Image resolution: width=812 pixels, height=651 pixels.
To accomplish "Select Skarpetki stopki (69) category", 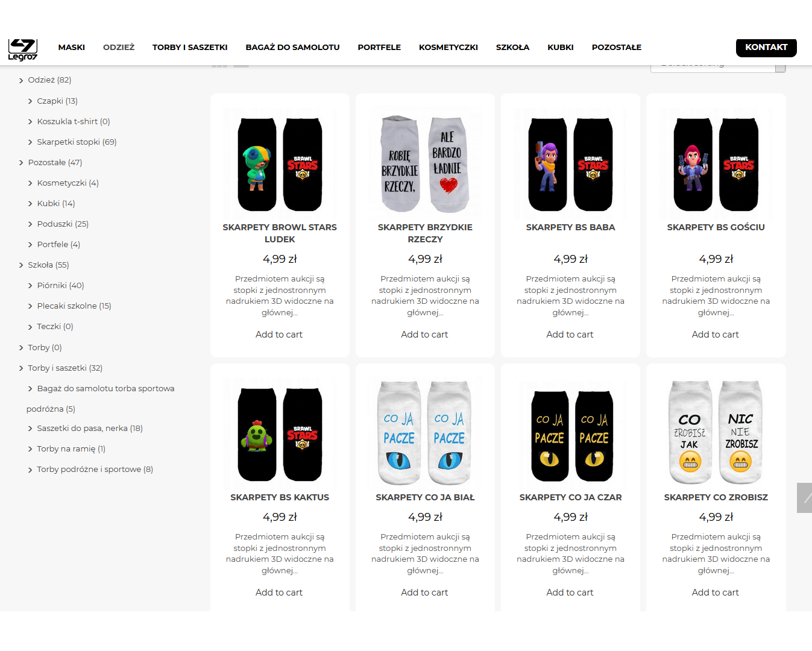I will (77, 142).
